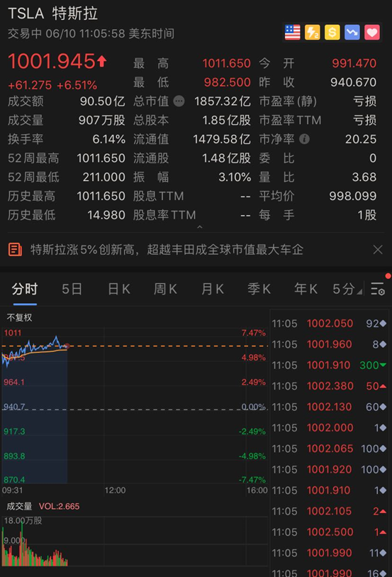This screenshot has width=392, height=577.
Task: Tap the 换手率 value 6.14%
Action: (108, 139)
